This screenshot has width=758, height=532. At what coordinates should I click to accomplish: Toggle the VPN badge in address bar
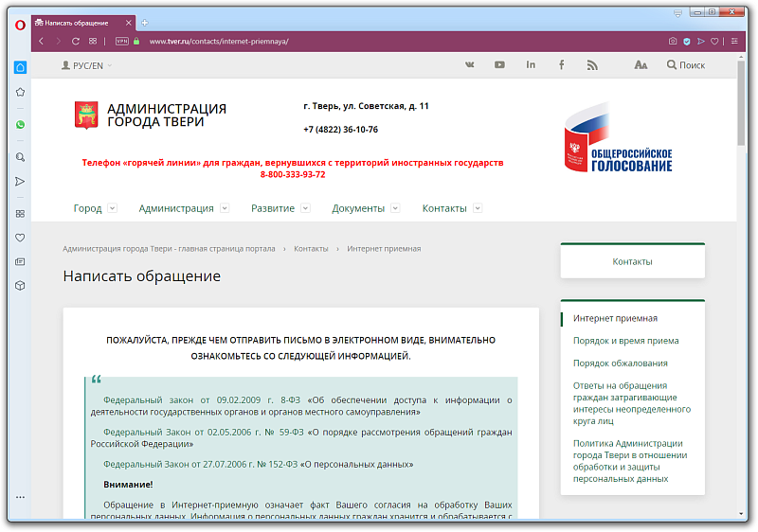(122, 42)
